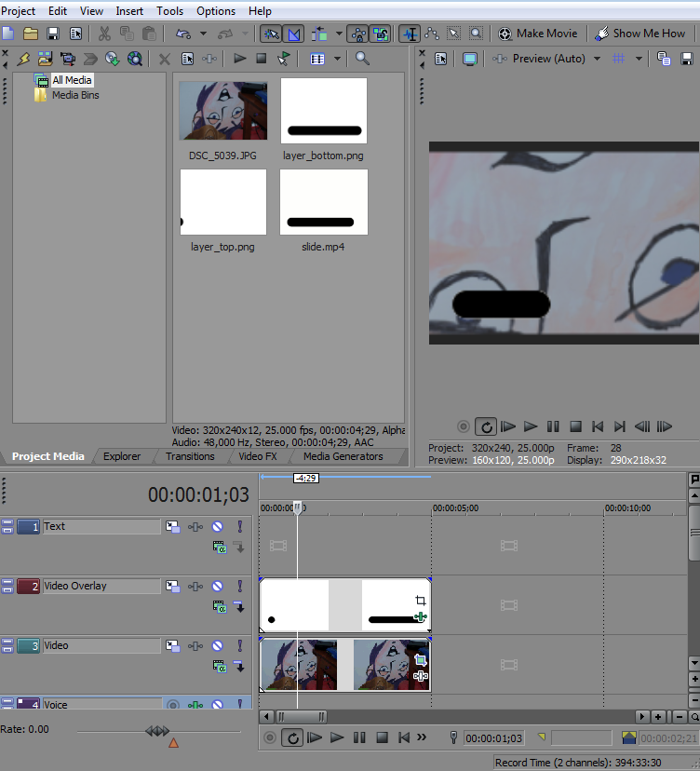The image size is (700, 771).
Task: Click the Undo arrow icon
Action: point(183,34)
